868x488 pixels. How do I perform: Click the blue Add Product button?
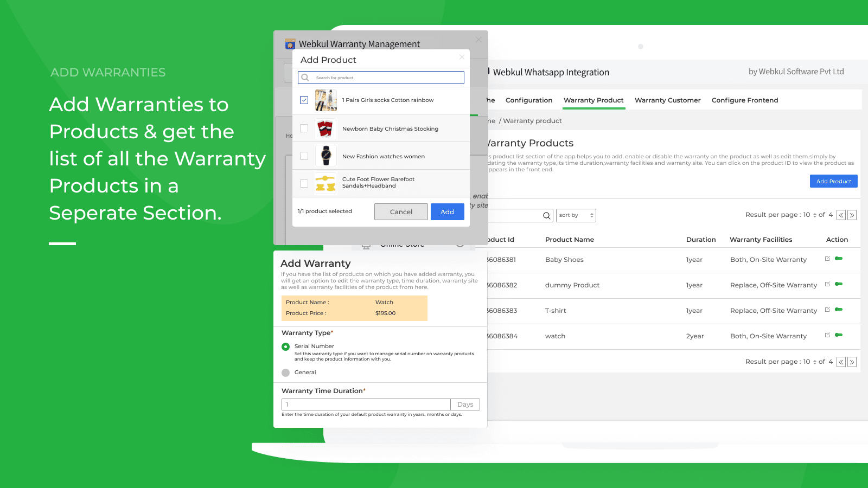pos(833,181)
